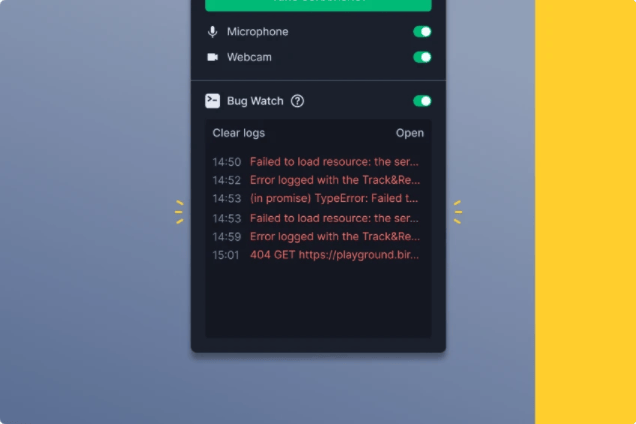Open the Bug Watch help question mark

[297, 101]
